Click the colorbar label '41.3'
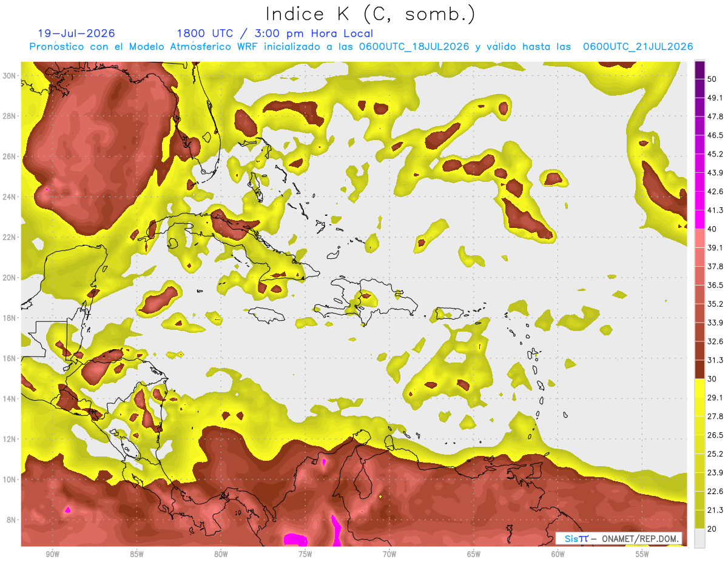The image size is (728, 562). 715,210
